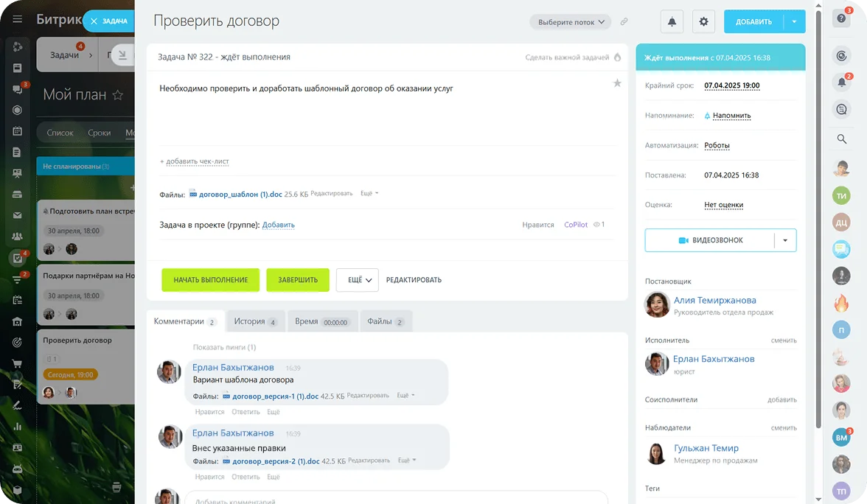Open help question mark icon
This screenshot has height=504, width=867.
tap(842, 18)
